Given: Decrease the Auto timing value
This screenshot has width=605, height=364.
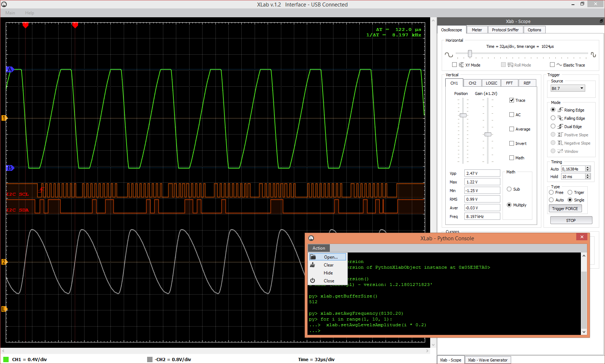Looking at the screenshot, I should pos(588,170).
